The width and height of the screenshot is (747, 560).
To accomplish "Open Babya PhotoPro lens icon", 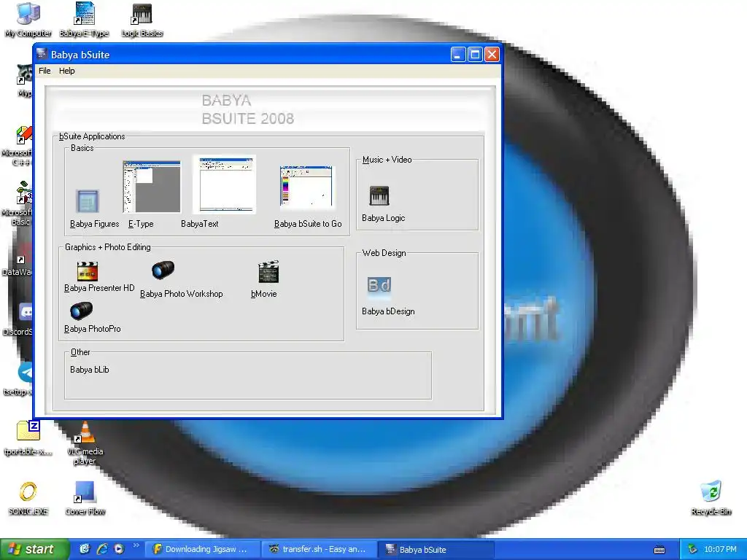I will pos(81,311).
